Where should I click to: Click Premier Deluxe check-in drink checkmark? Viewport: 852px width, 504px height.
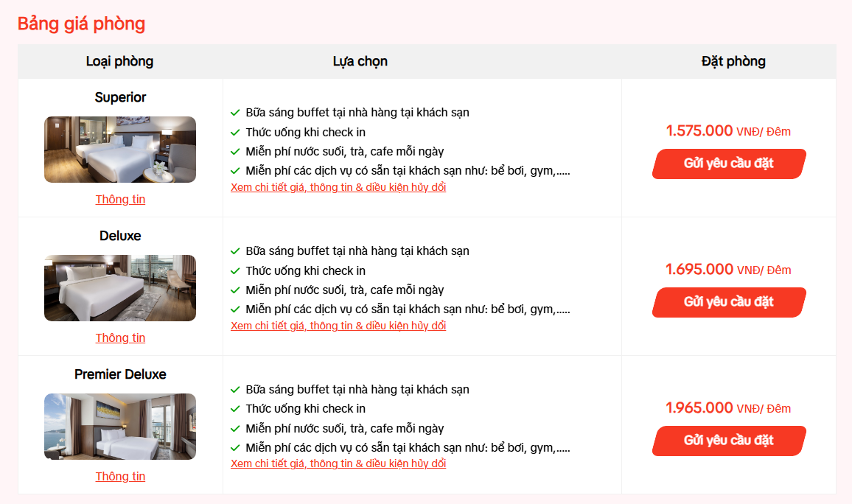[x=235, y=409]
